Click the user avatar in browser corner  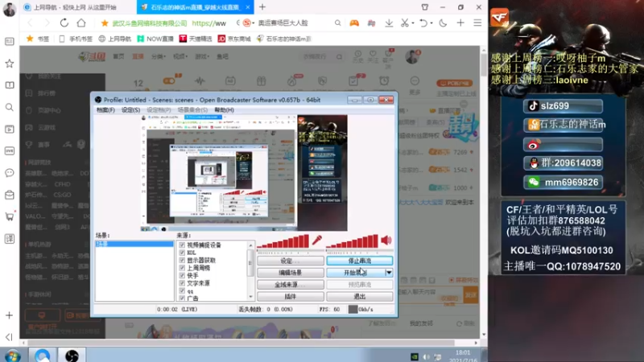tap(9, 9)
